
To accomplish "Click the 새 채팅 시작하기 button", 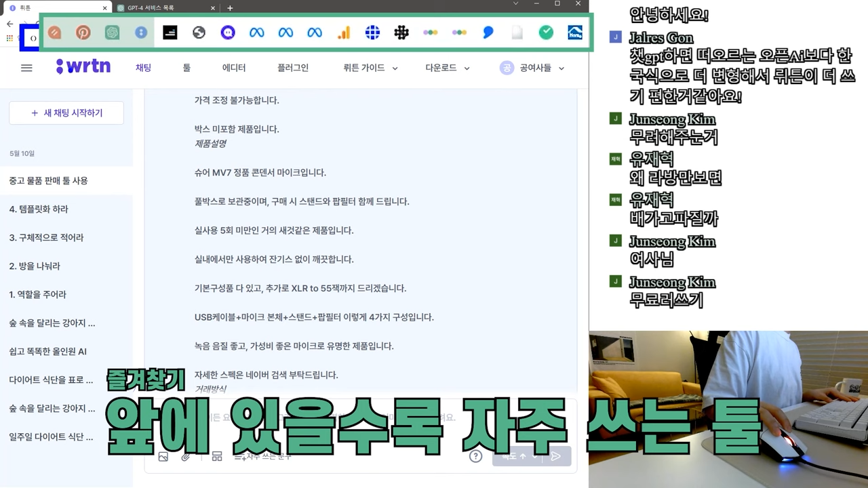I will coord(66,113).
